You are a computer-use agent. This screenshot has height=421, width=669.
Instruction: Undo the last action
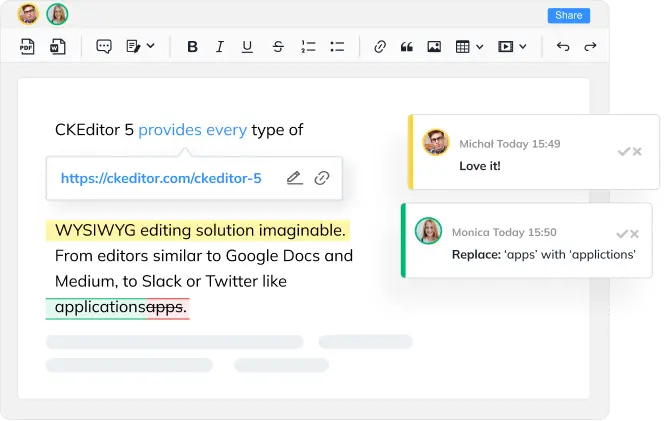coord(563,46)
